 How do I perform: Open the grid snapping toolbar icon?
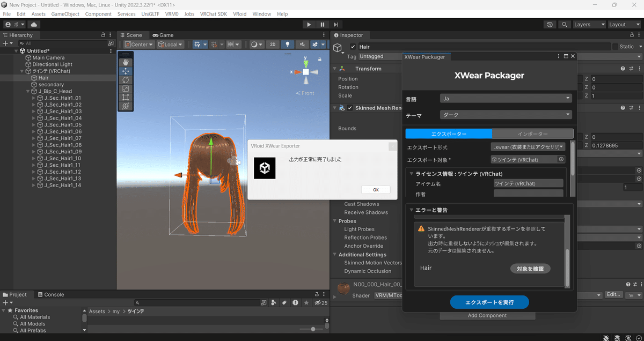(x=198, y=45)
